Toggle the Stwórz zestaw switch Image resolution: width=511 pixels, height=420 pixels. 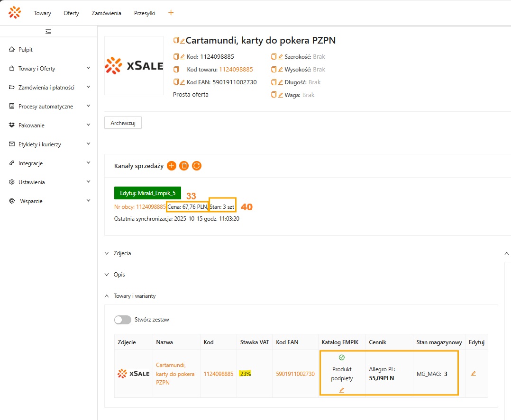[x=123, y=320]
